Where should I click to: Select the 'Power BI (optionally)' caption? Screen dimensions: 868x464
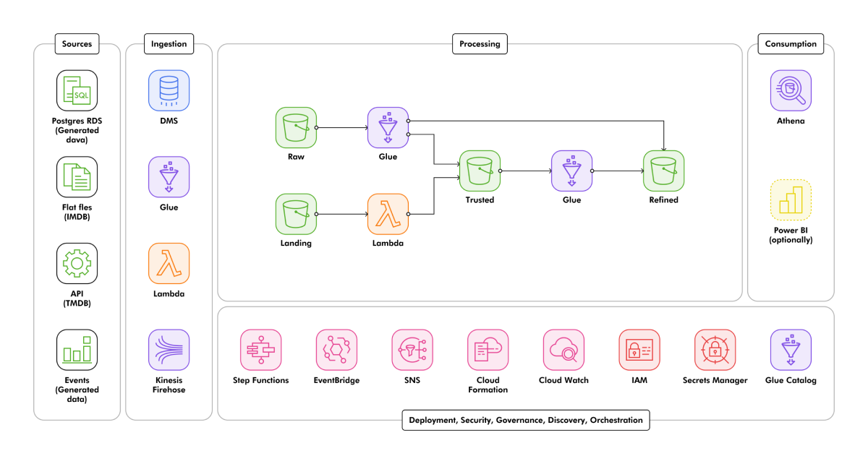[x=791, y=236]
